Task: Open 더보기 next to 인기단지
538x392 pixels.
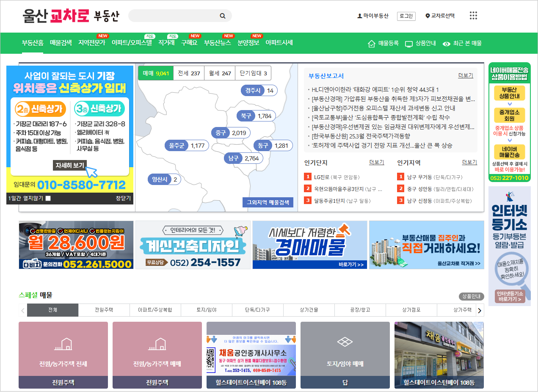Action: [x=376, y=162]
